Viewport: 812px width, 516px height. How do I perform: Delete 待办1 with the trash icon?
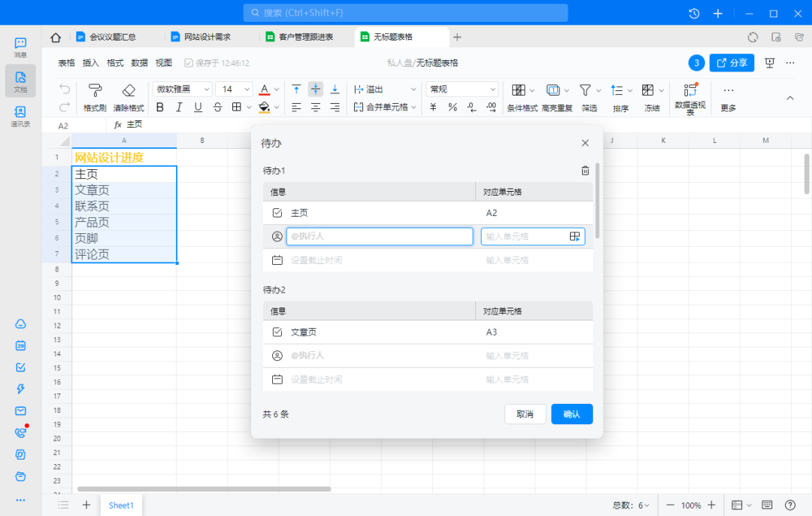pos(585,171)
